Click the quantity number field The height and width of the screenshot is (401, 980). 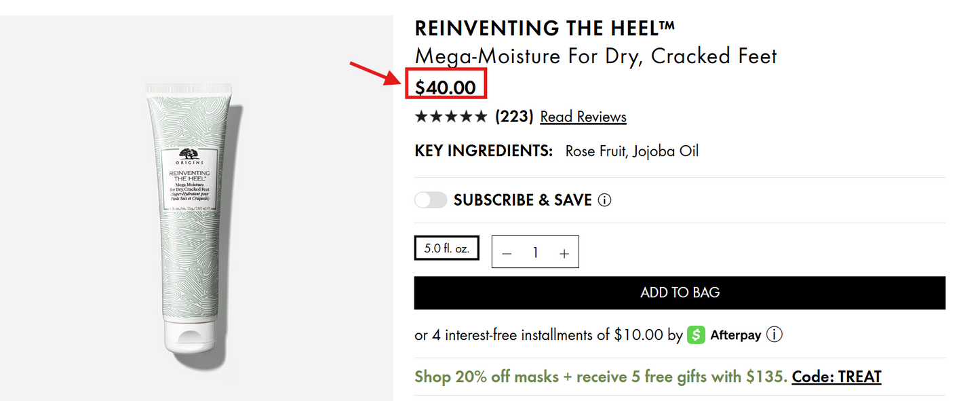click(x=535, y=252)
